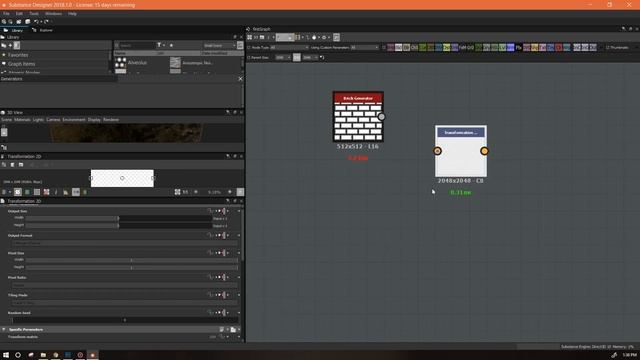Viewport: 640px width, 360px height.
Task: Click the save-all disk icon in main toolbar
Action: click(x=28, y=22)
